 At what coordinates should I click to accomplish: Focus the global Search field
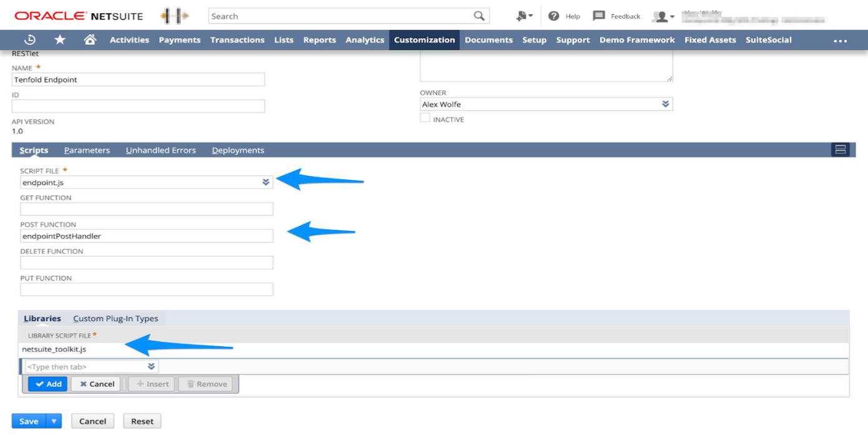tap(341, 16)
